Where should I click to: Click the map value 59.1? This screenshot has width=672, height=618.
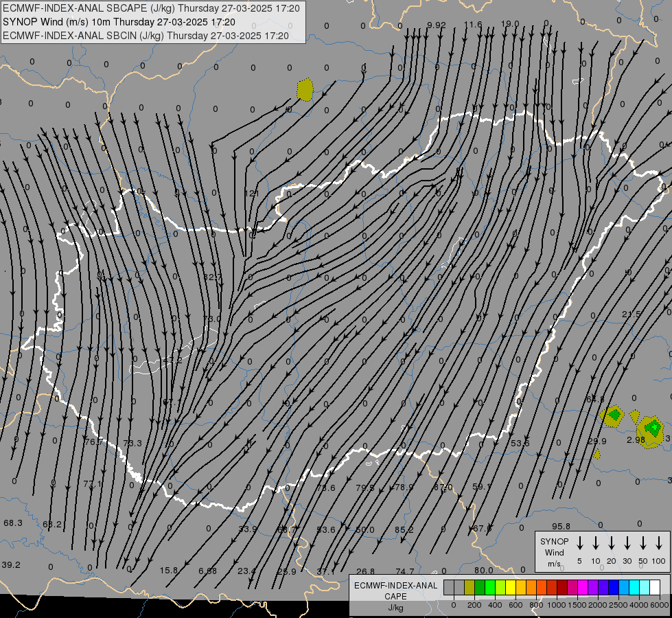click(x=482, y=487)
